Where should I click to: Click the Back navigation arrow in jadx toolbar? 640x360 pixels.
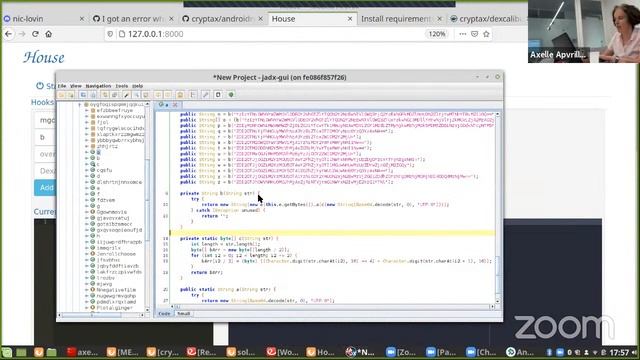pos(158,95)
